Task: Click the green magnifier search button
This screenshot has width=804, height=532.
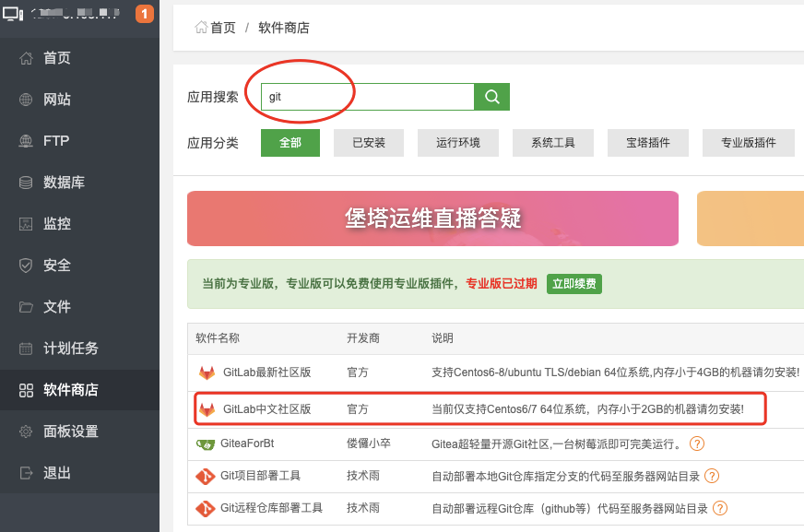Action: (491, 97)
